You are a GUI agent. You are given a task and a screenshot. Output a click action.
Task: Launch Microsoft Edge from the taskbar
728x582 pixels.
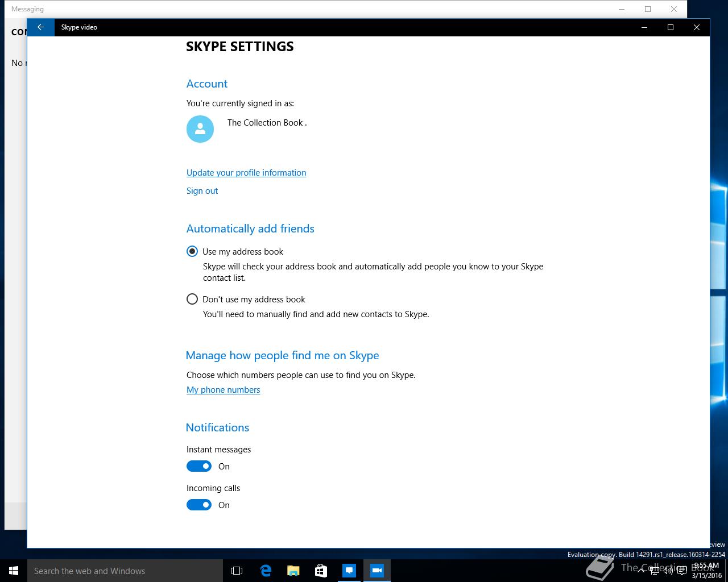[x=266, y=571]
